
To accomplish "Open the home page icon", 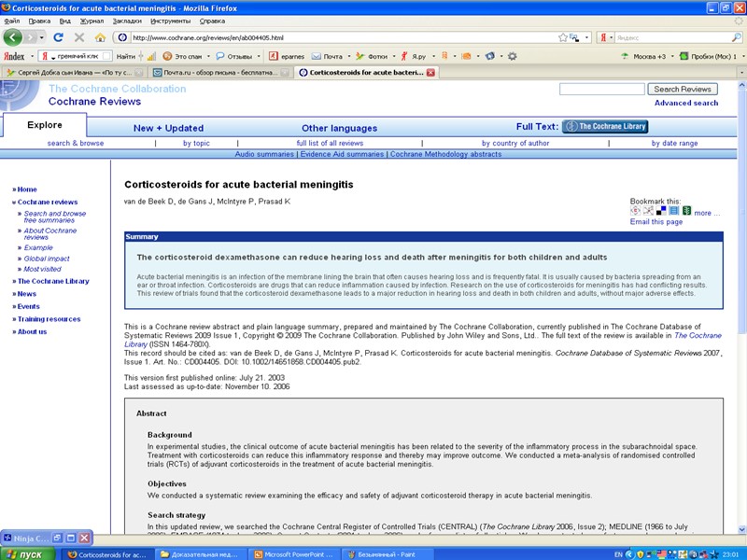I will click(100, 37).
